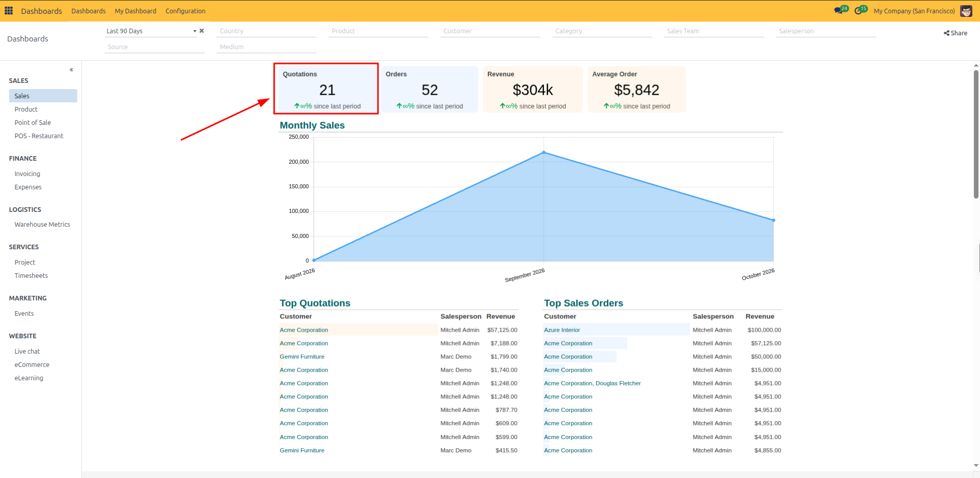Click the Share button

[955, 33]
